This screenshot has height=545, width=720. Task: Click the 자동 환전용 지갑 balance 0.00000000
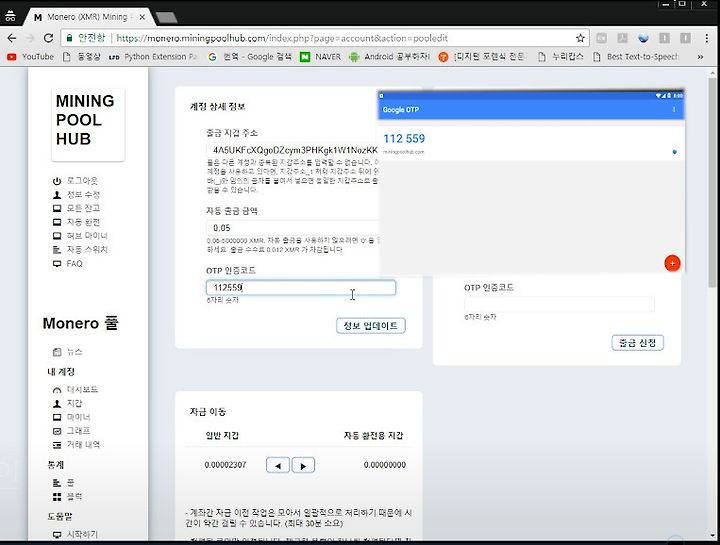coord(385,465)
